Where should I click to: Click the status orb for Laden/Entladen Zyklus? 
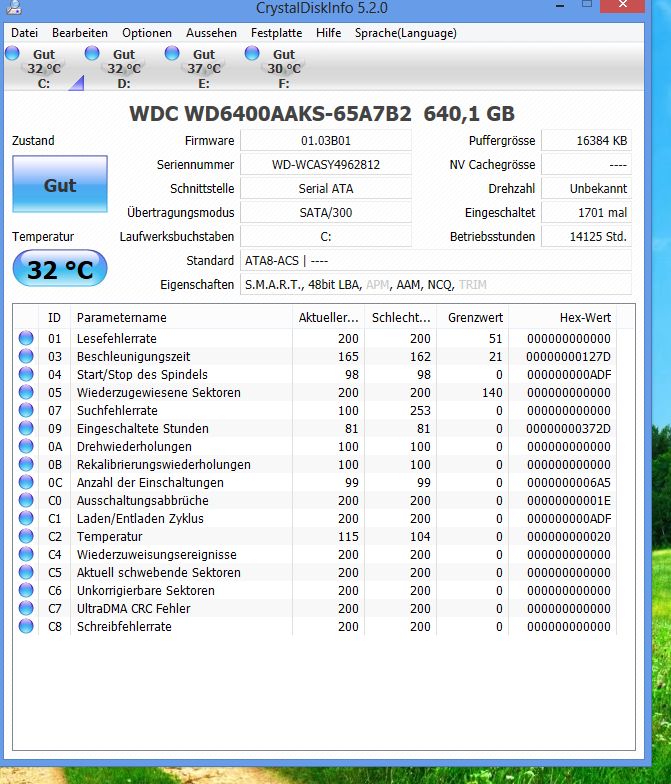coord(26,518)
